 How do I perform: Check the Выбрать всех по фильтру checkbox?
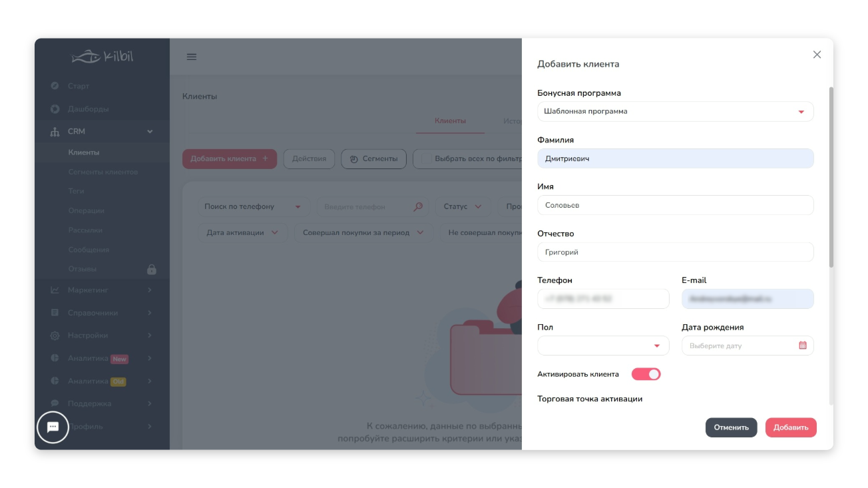click(427, 158)
